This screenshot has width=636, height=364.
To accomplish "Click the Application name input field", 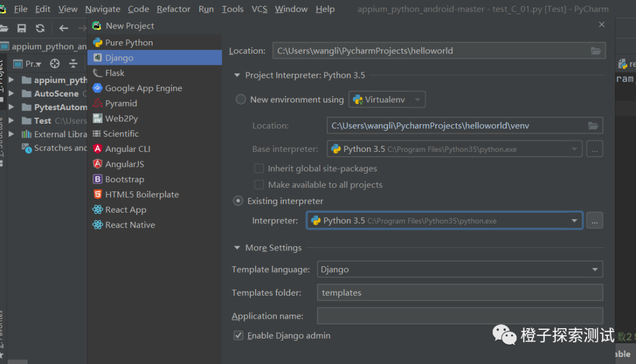I will (460, 316).
